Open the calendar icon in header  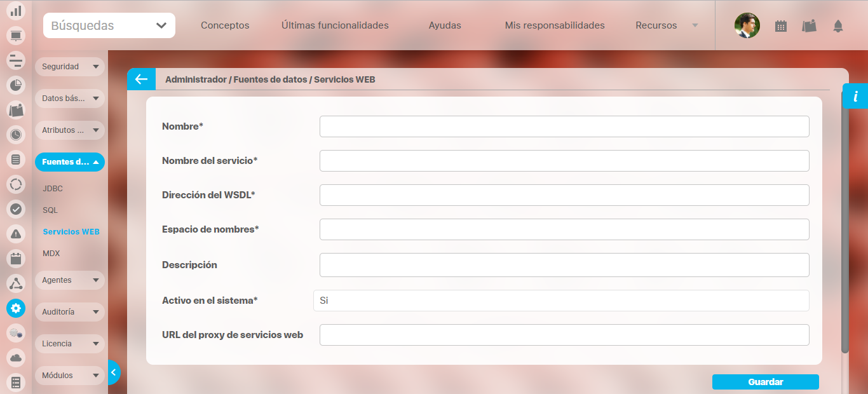[781, 26]
